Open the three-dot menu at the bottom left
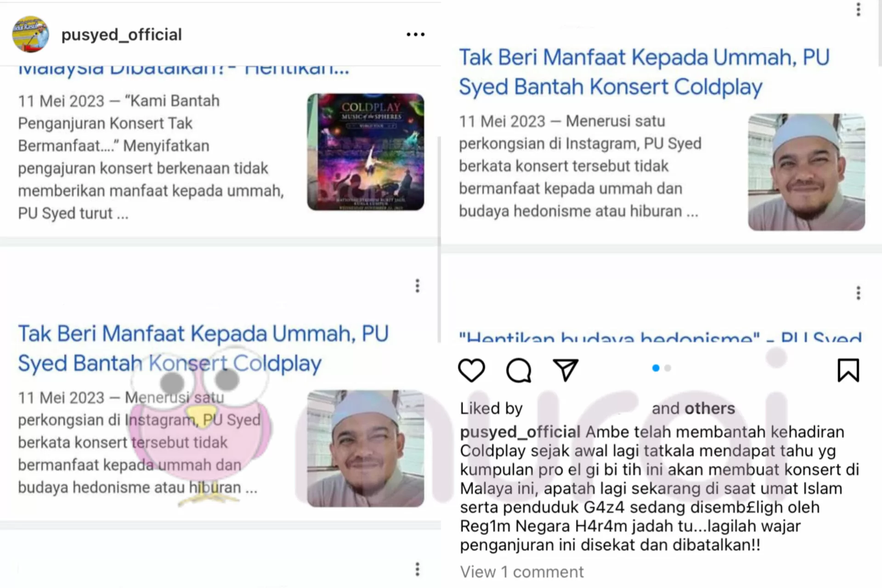 (x=418, y=569)
